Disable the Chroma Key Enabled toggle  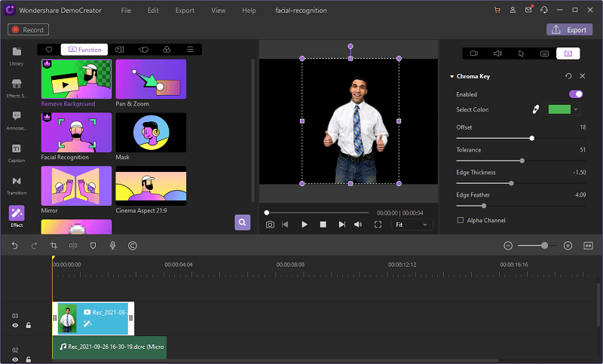point(576,94)
